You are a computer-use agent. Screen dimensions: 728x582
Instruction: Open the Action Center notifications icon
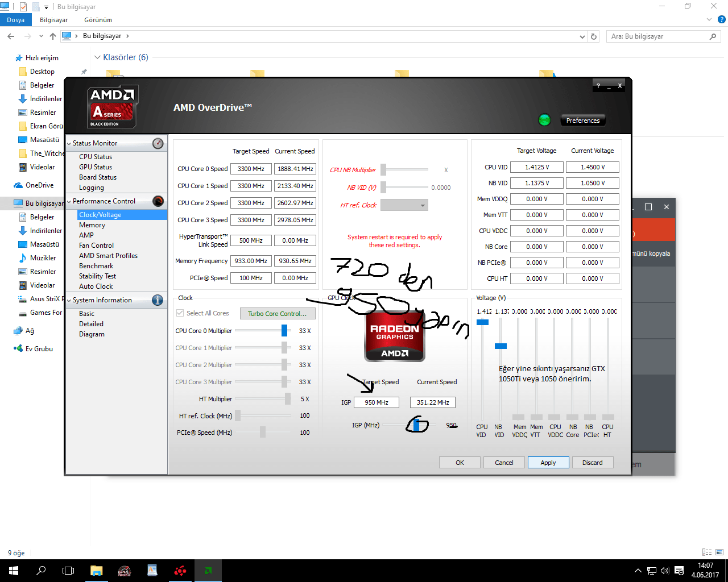679,571
